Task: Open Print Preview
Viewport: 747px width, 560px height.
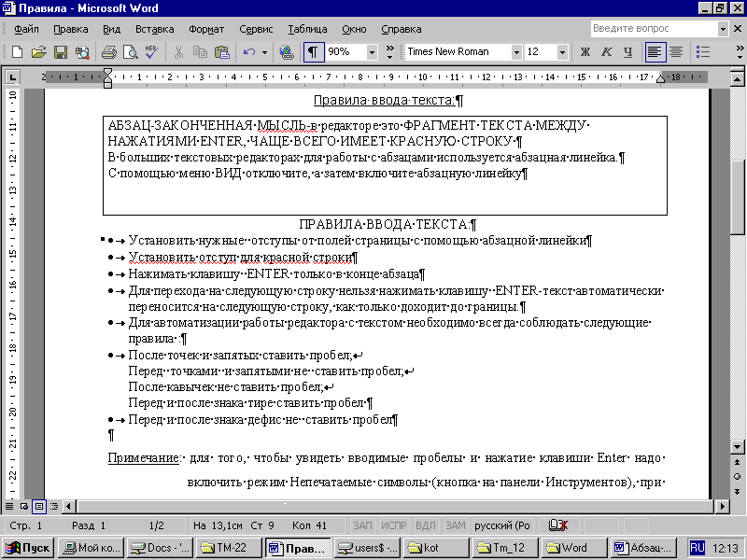Action: coord(130,52)
